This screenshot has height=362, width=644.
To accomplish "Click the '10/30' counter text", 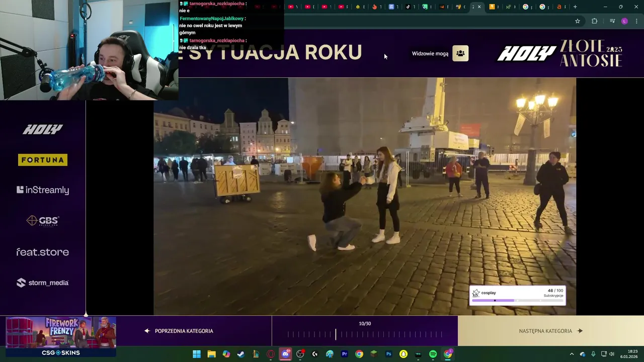I will (x=365, y=324).
